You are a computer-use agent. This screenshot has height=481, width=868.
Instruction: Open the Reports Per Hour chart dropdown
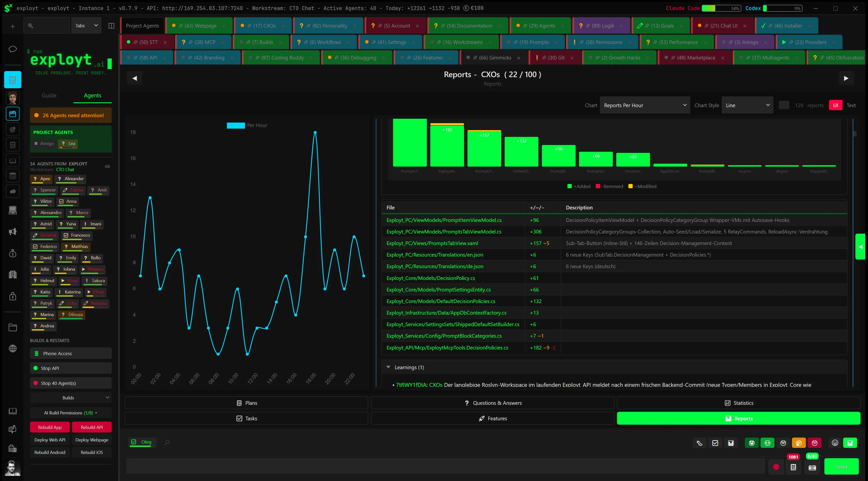645,105
